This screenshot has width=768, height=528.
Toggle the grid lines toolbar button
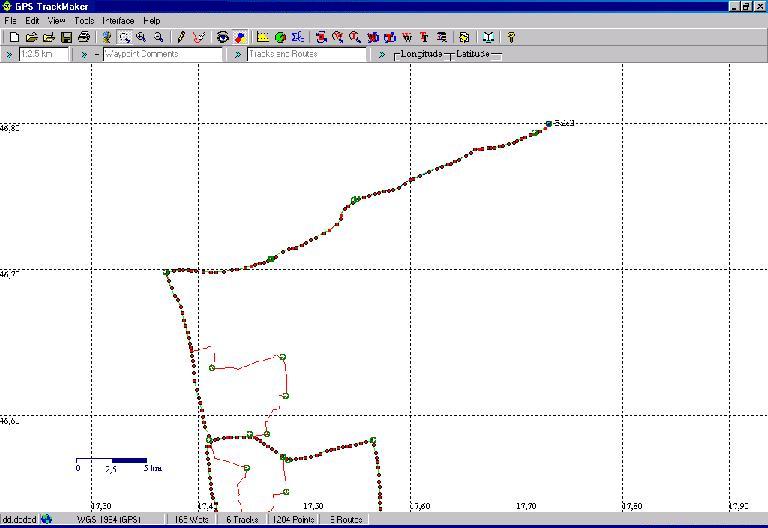click(263, 37)
